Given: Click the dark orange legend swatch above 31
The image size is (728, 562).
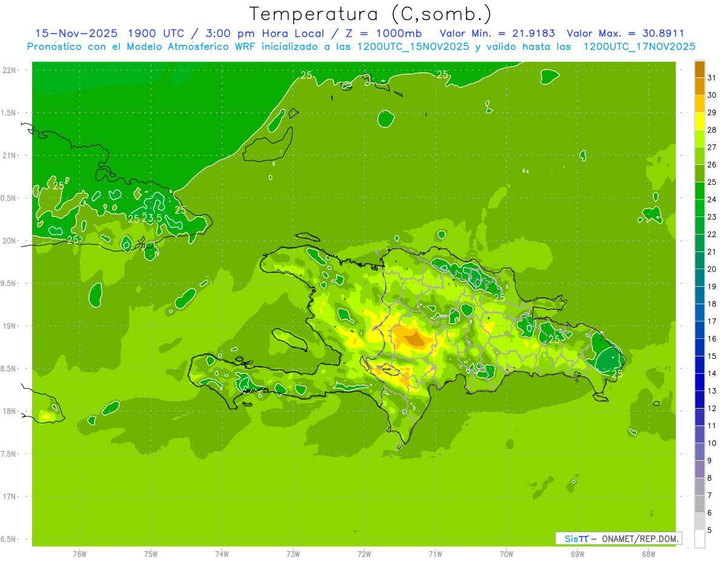Looking at the screenshot, I should click(699, 69).
